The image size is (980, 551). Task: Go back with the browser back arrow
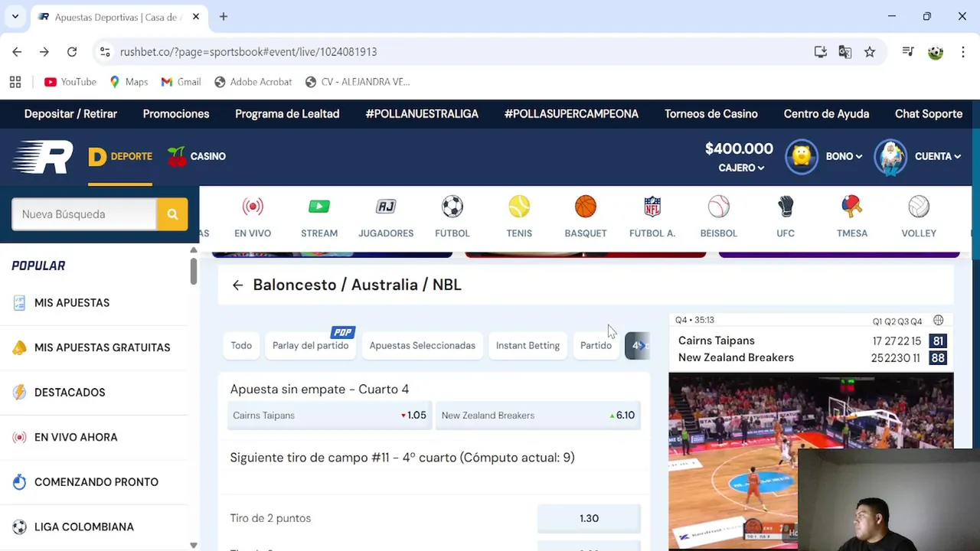pos(17,52)
